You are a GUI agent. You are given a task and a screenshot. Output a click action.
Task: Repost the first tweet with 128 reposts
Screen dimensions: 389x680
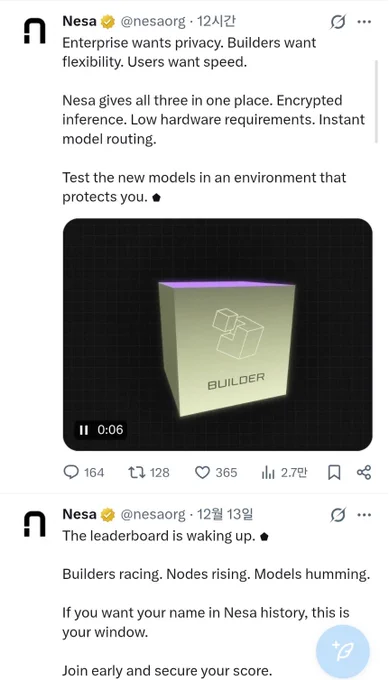(x=136, y=472)
